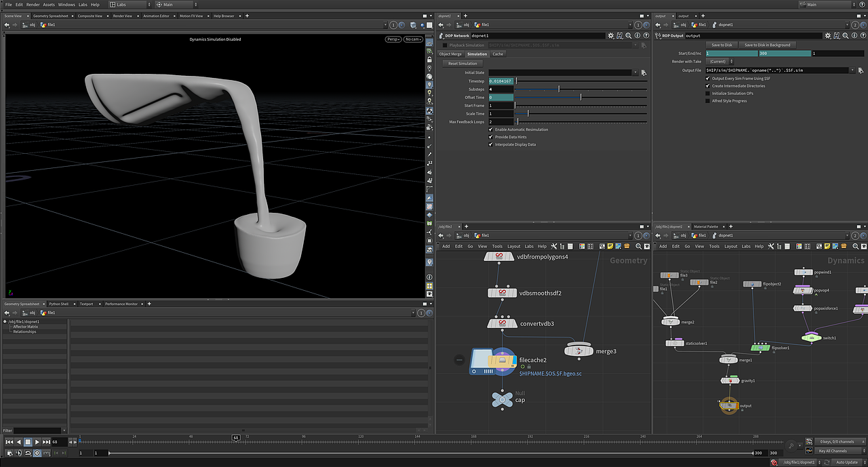Open the Render menu in the menu bar
The height and width of the screenshot is (467, 868).
[33, 5]
